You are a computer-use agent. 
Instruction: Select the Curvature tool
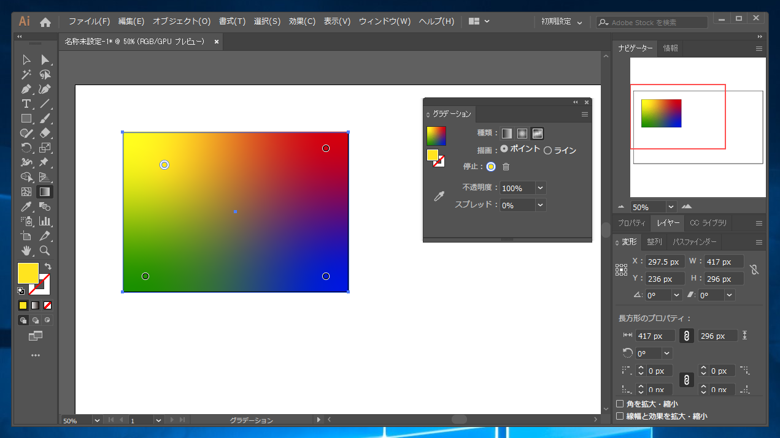click(x=45, y=89)
